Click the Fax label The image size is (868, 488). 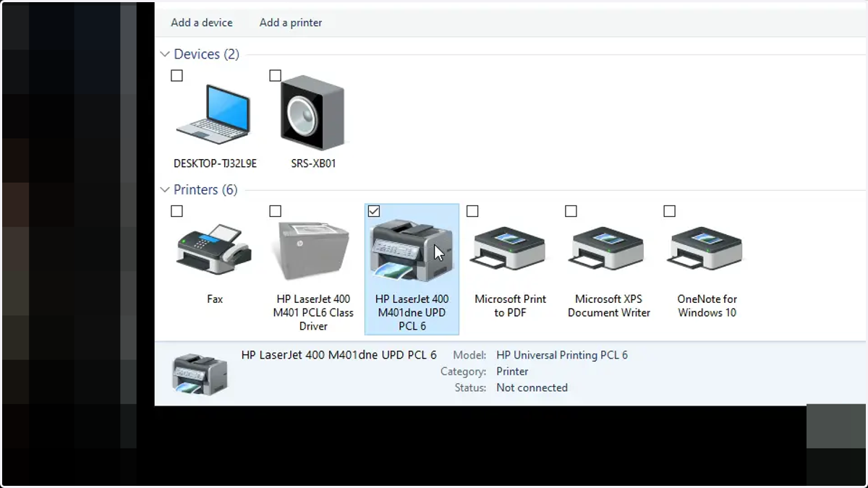(215, 299)
